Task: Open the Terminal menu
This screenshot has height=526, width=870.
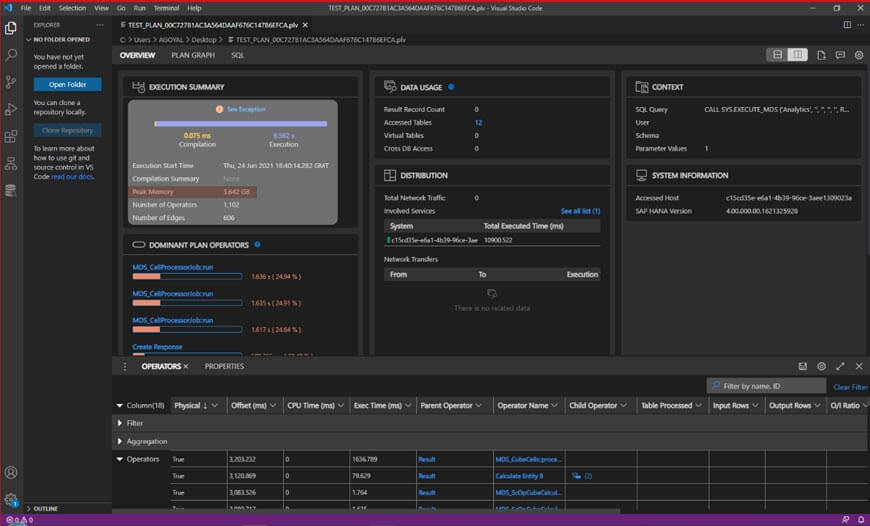Action: pyautogui.click(x=166, y=8)
